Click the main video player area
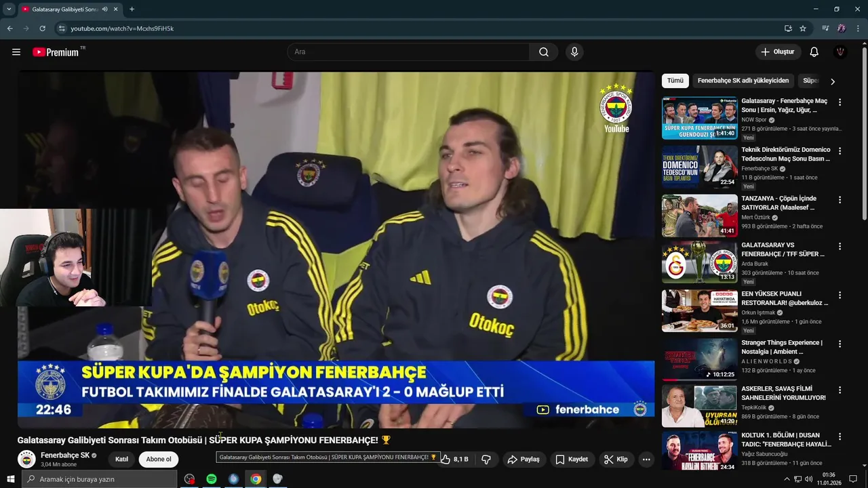The width and height of the screenshot is (868, 488). point(336,250)
